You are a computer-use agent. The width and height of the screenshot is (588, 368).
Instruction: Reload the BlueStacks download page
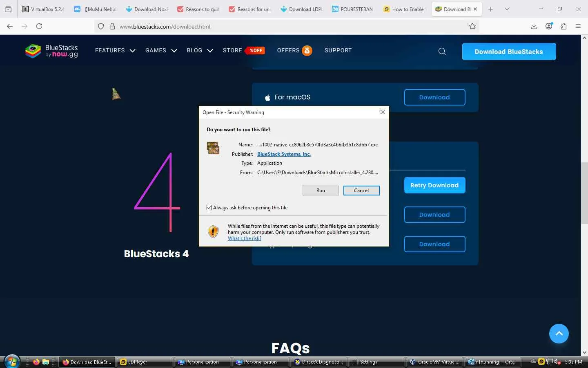(x=39, y=26)
